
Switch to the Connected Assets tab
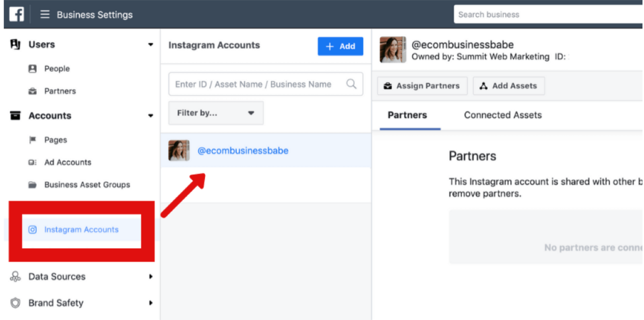(503, 115)
